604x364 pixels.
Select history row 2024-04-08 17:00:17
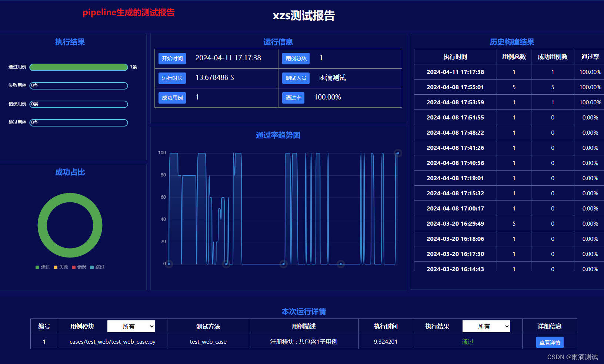coord(509,209)
